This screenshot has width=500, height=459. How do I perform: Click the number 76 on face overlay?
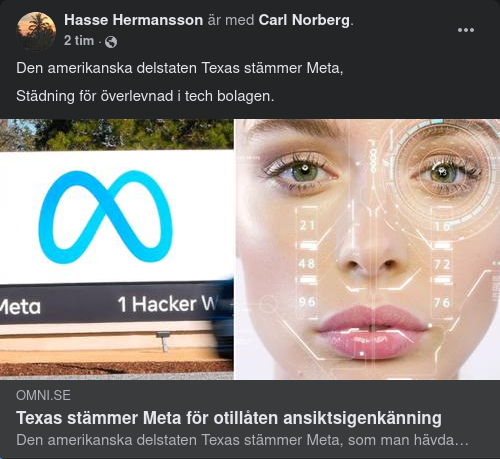442,303
